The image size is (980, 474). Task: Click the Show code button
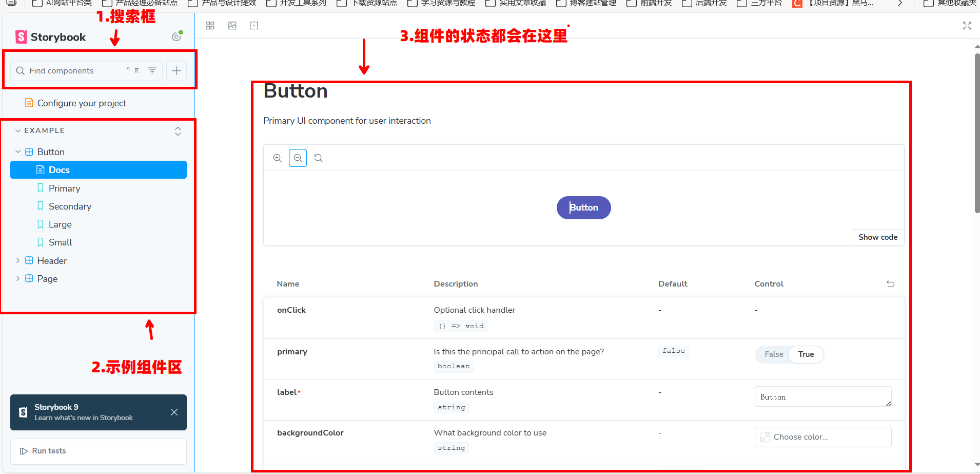click(877, 237)
